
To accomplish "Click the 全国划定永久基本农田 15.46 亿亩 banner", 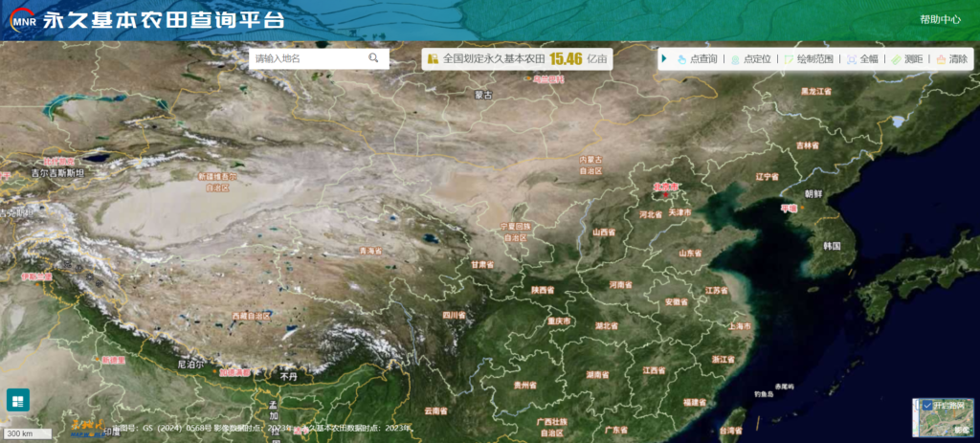I will pos(517,58).
